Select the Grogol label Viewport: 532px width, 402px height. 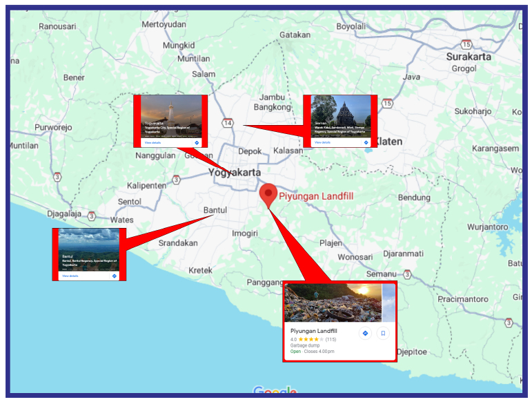click(464, 69)
